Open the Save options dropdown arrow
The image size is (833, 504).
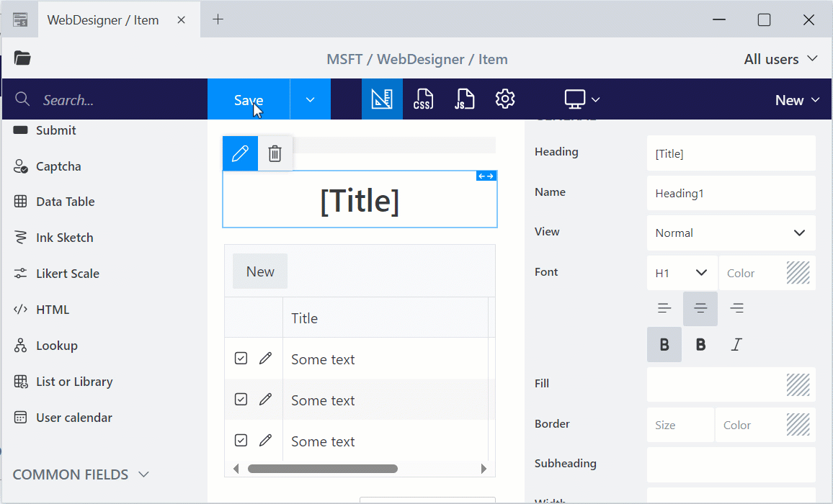pos(311,99)
